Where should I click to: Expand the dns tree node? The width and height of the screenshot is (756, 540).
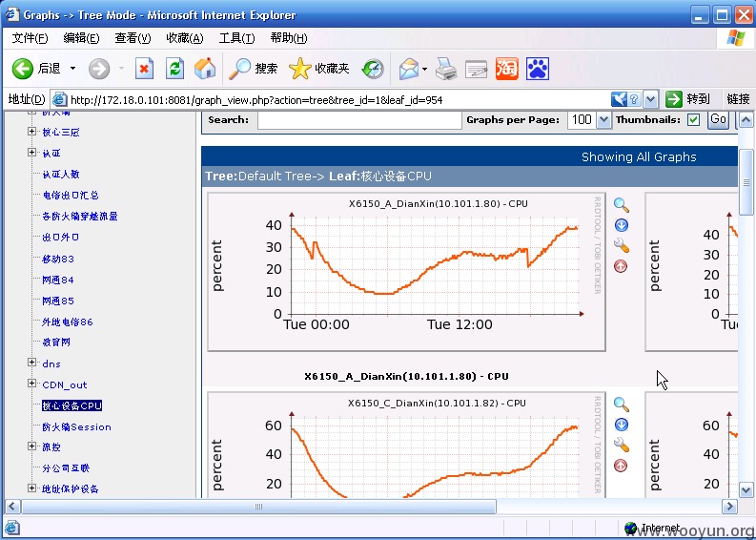tap(31, 363)
